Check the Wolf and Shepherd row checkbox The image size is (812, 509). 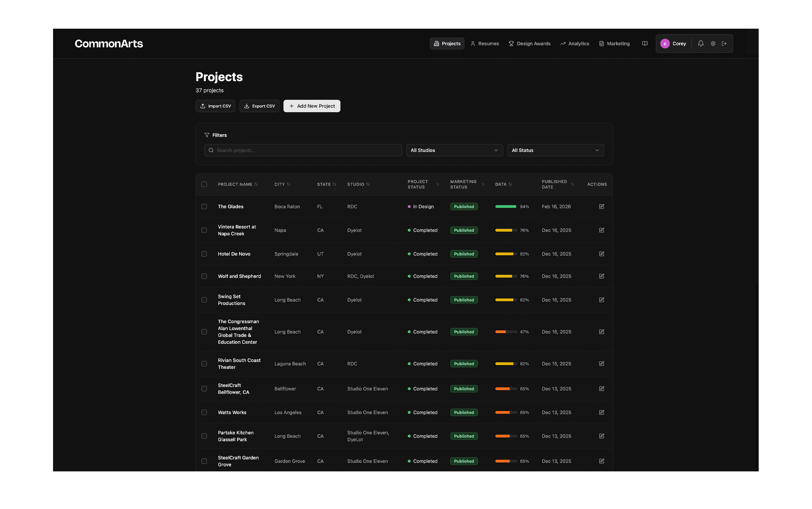(204, 276)
